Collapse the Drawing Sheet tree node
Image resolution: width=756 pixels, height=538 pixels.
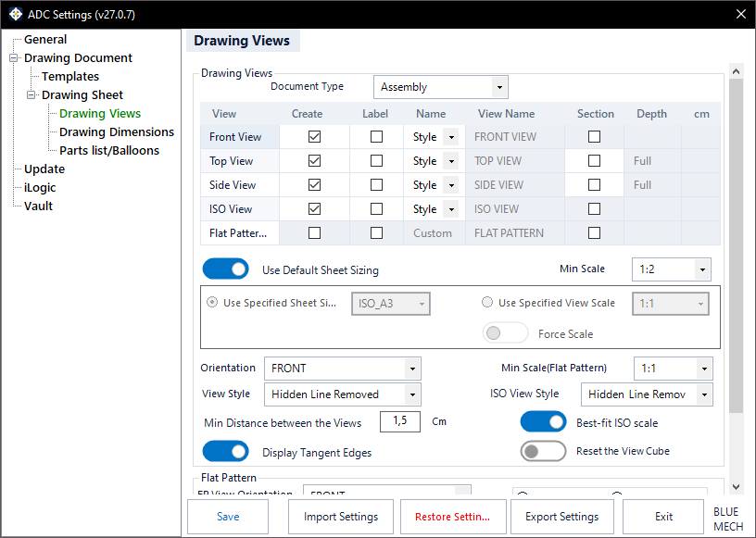pyautogui.click(x=31, y=95)
